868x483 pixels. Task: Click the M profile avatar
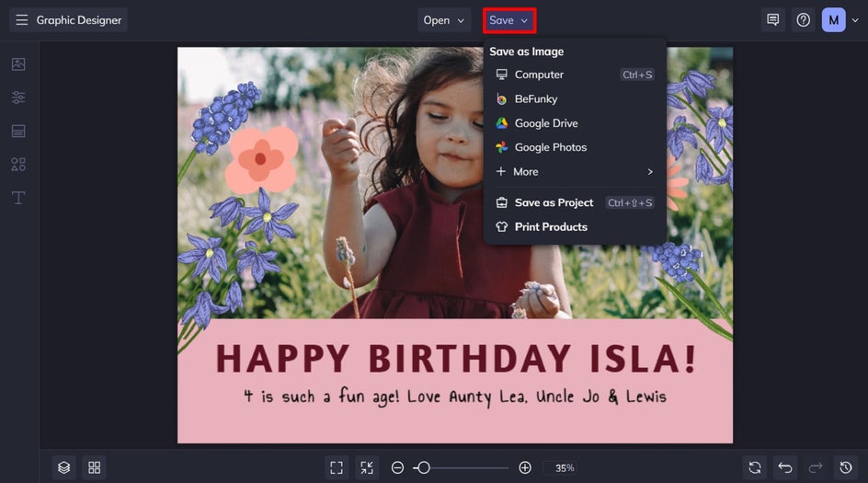pos(833,20)
